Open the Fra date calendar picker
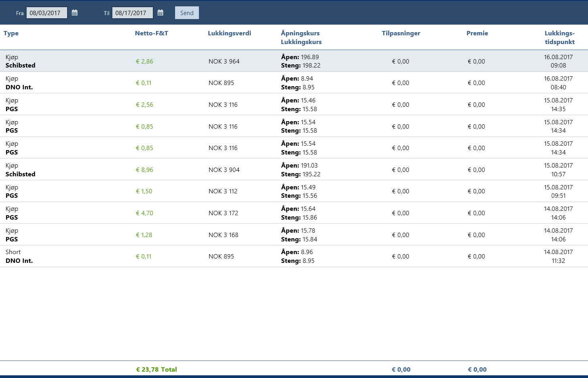Image resolution: width=588 pixels, height=378 pixels. pos(75,13)
